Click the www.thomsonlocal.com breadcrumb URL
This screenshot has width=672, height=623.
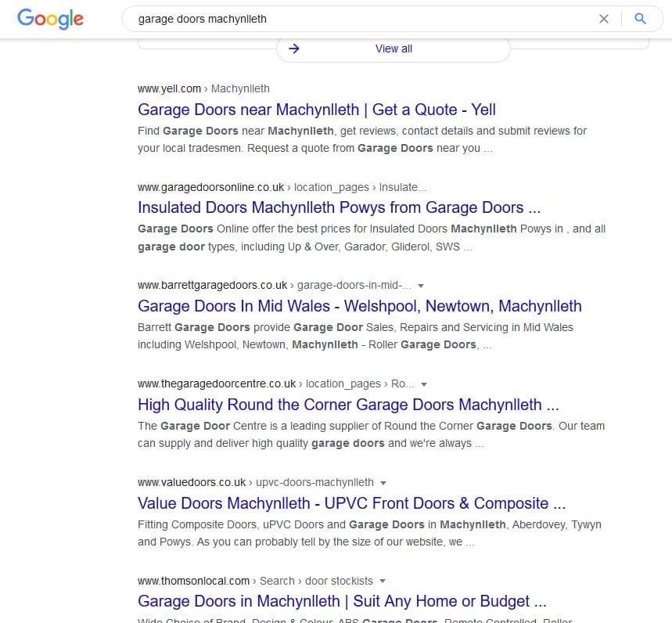[193, 581]
